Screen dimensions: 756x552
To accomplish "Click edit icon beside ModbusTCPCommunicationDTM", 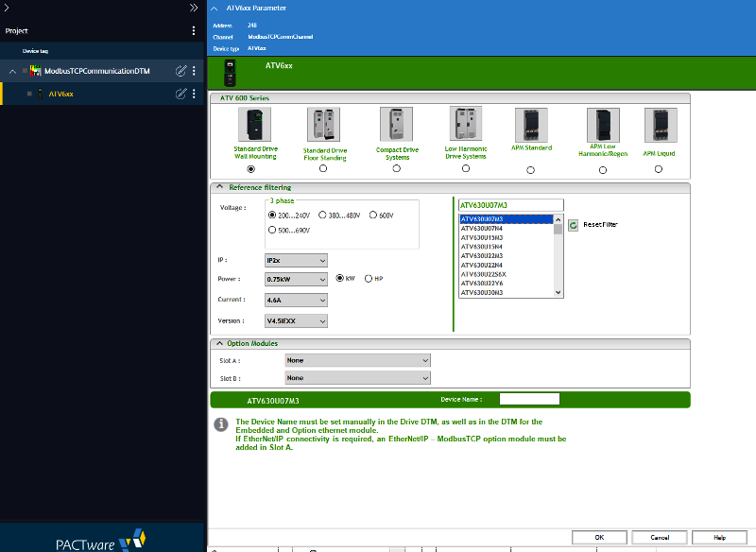I will coord(180,71).
